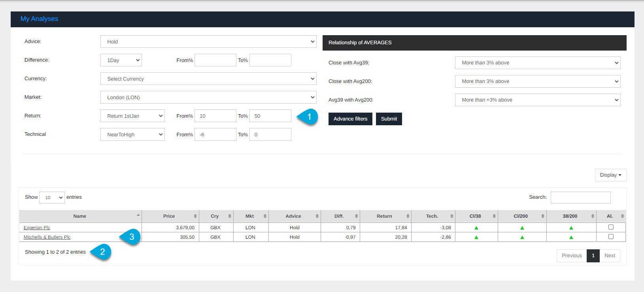Click the table Search input field
Viewport: 644px width, 292px height.
pos(580,197)
